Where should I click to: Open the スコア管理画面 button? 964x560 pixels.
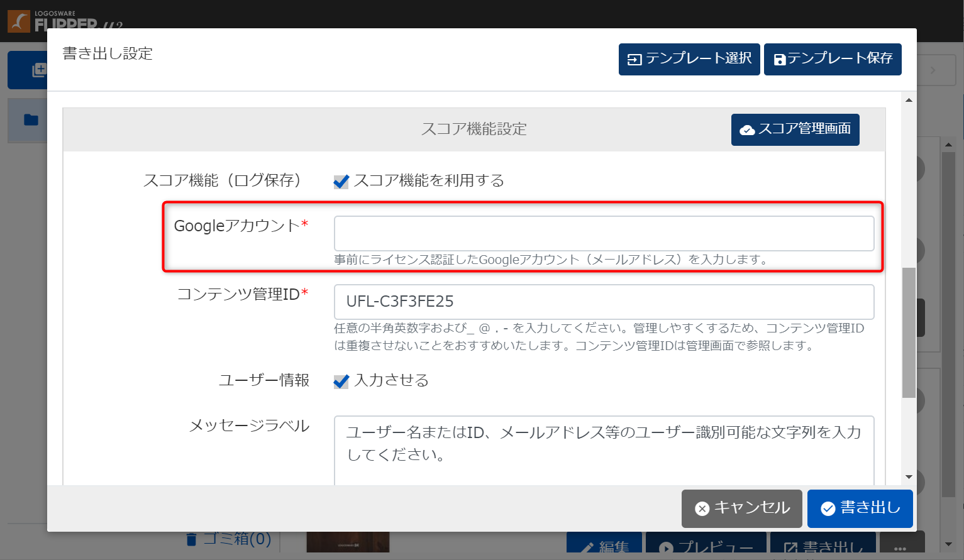pyautogui.click(x=795, y=129)
